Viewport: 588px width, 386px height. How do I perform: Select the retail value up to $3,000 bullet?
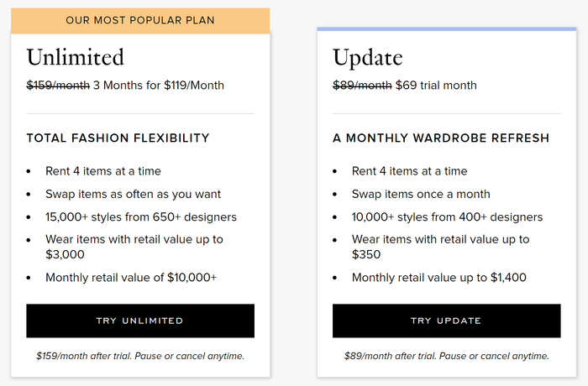tap(134, 246)
